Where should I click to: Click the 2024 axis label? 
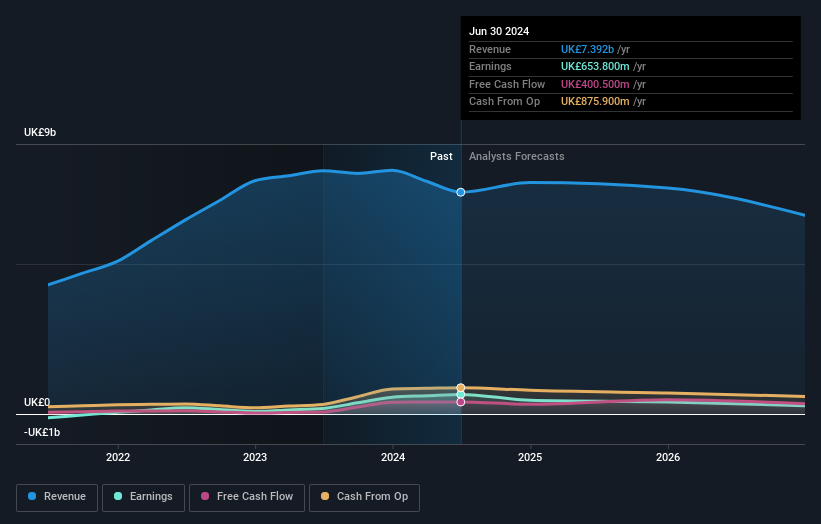point(393,457)
